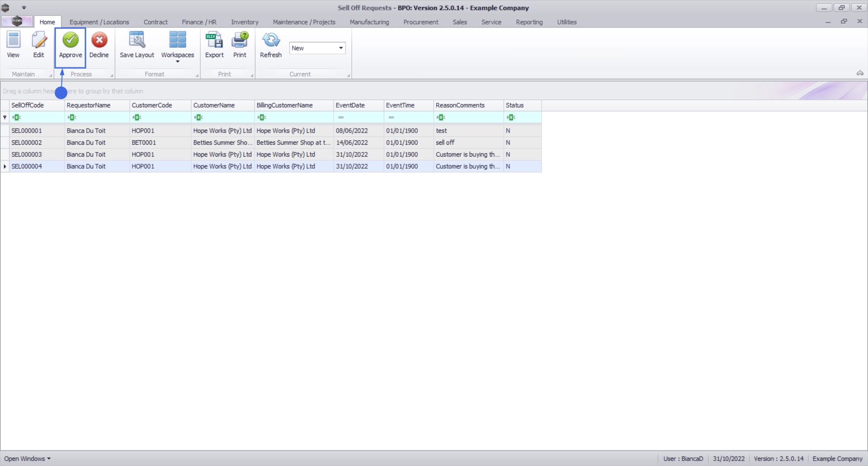Open the Procurement tab
868x466 pixels.
[x=420, y=22]
